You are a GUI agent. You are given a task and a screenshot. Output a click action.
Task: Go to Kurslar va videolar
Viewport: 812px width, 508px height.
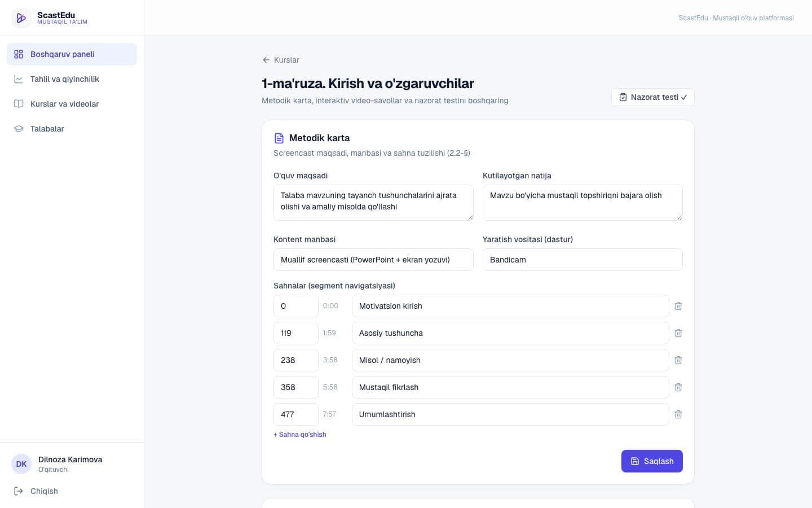72,104
